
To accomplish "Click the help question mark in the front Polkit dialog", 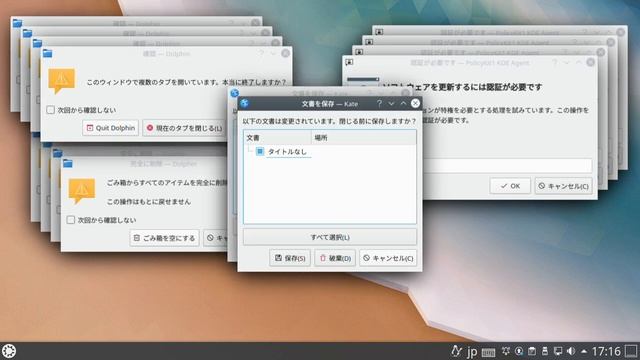I will (554, 62).
